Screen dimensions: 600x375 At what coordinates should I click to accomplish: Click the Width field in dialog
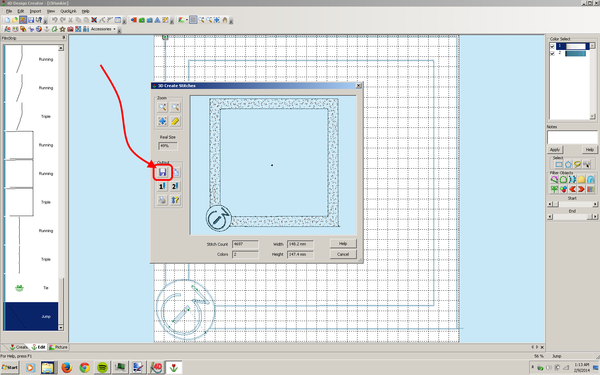click(x=300, y=244)
